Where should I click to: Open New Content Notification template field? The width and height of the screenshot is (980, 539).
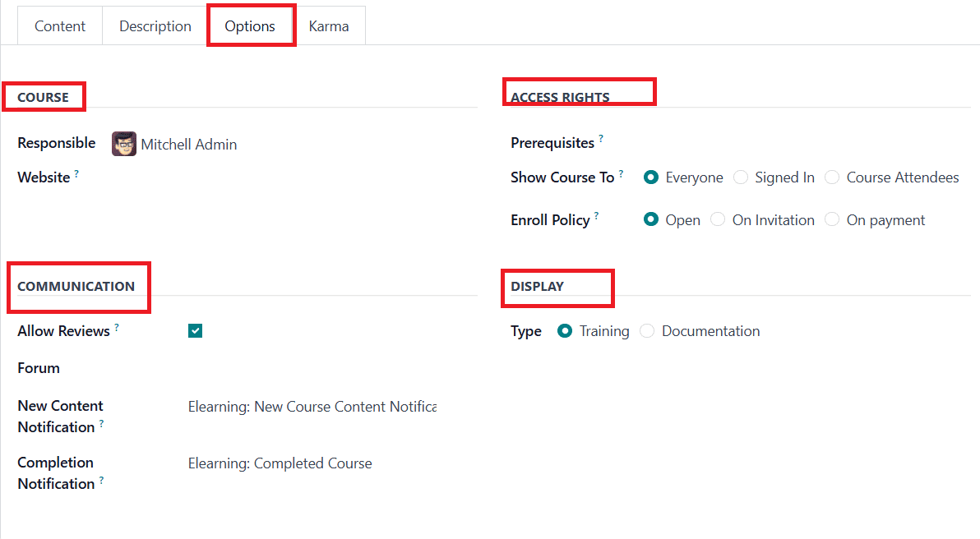tap(312, 407)
